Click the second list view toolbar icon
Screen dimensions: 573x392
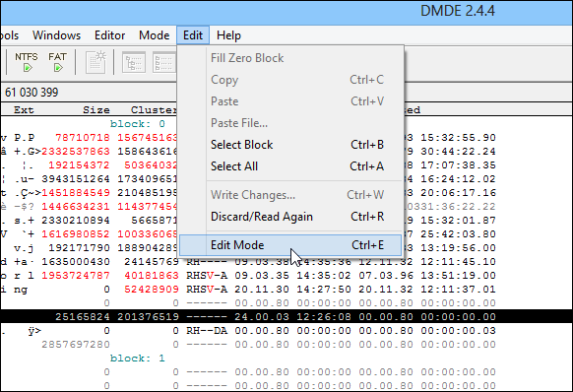[x=164, y=62]
